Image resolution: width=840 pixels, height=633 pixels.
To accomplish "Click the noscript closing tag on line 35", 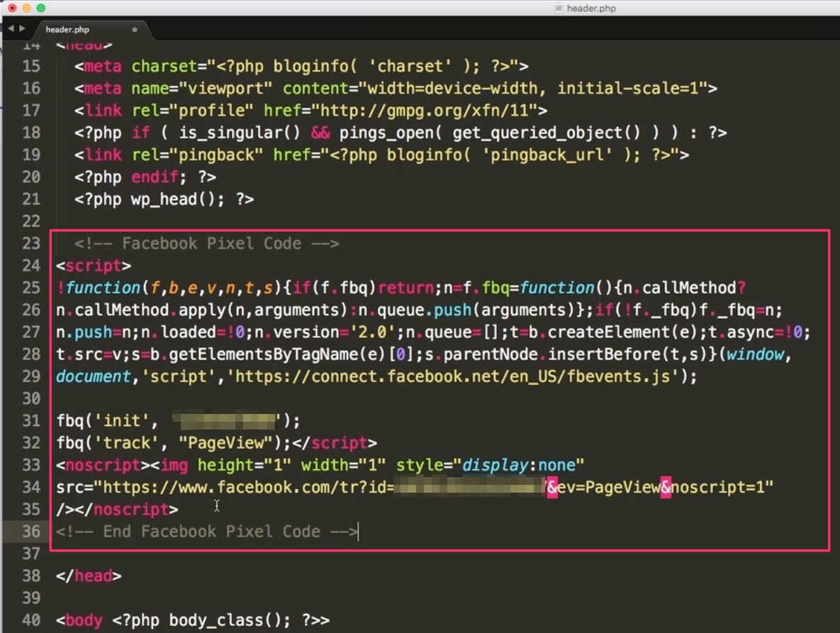I will pos(133,509).
